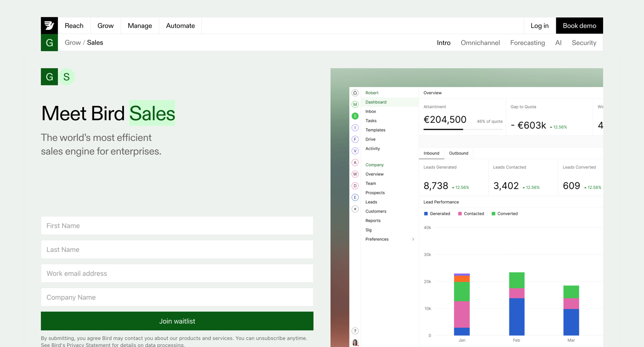The image size is (644, 347).
Task: Click the Feb bar in chart
Action: pos(517,304)
